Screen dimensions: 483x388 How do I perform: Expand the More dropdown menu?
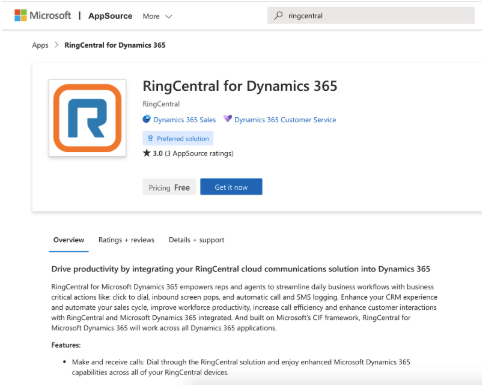pos(157,16)
